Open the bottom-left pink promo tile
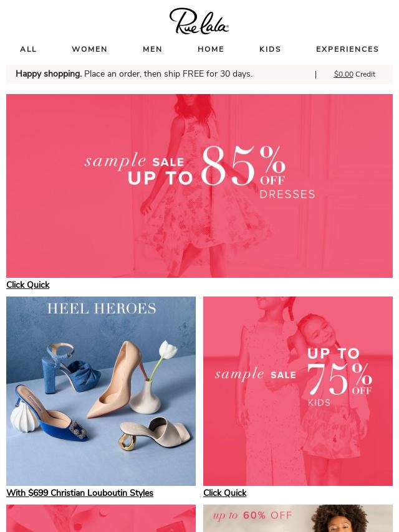This screenshot has width=399, height=532. click(x=101, y=518)
